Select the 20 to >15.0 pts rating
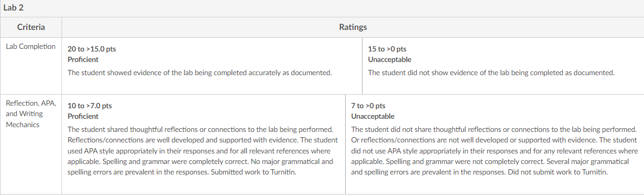644x195 pixels. (x=92, y=49)
